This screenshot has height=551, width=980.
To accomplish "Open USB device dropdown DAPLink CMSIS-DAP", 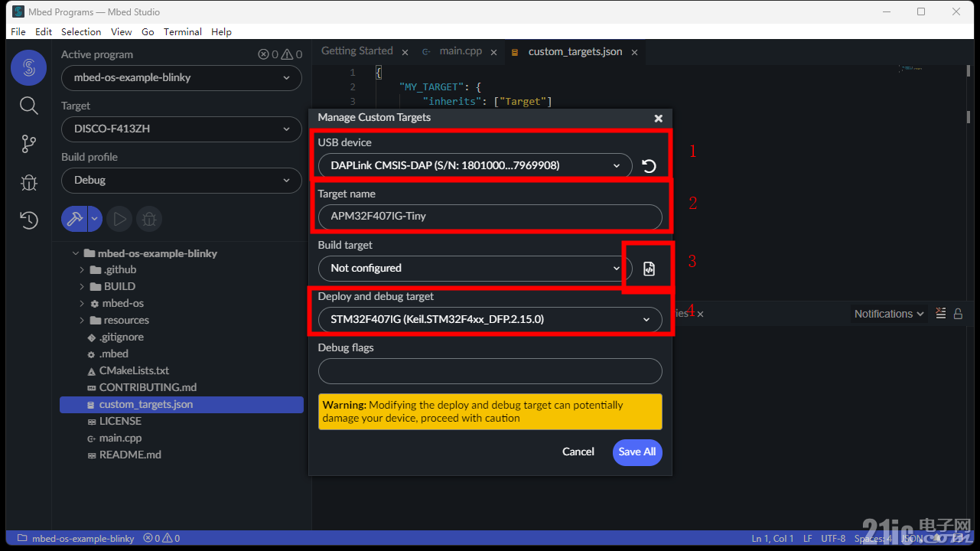I will (x=475, y=165).
